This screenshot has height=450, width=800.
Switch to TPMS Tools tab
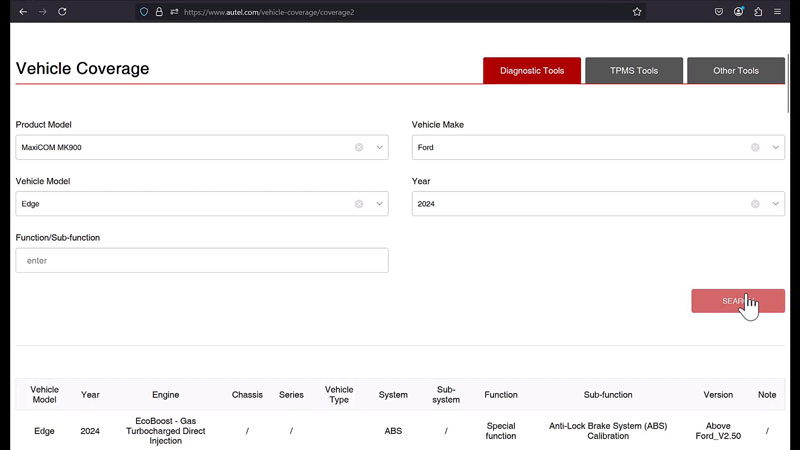click(x=634, y=70)
